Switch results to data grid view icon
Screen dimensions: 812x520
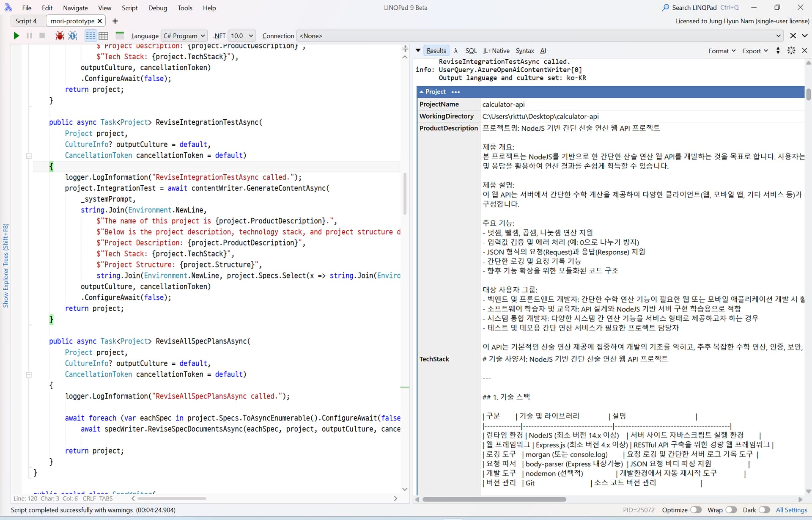[x=104, y=36]
